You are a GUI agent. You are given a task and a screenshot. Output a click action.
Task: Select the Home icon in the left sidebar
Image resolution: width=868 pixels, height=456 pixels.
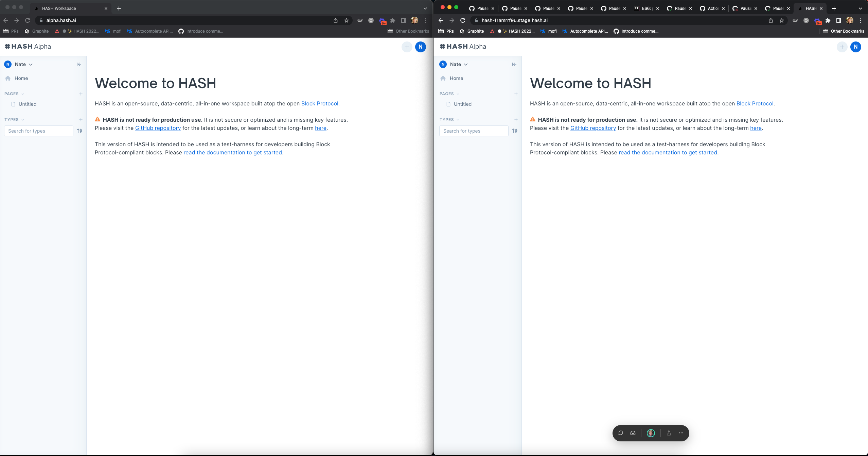tap(8, 78)
